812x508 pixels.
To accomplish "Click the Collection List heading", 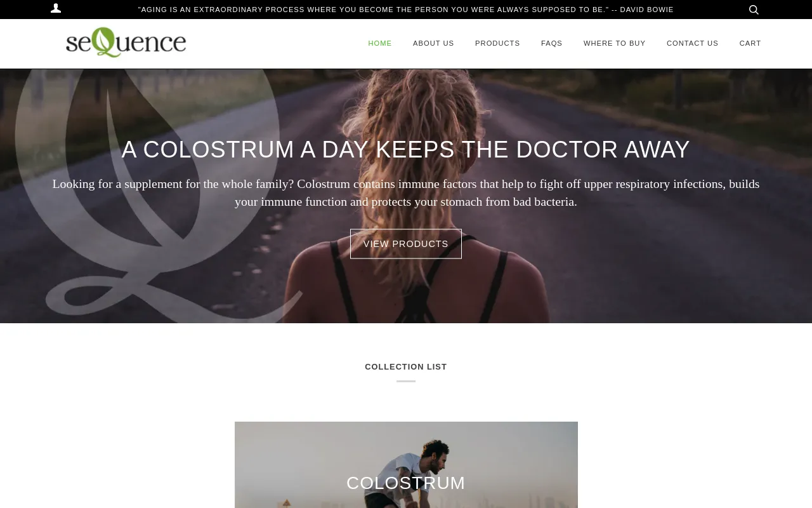I will (406, 367).
